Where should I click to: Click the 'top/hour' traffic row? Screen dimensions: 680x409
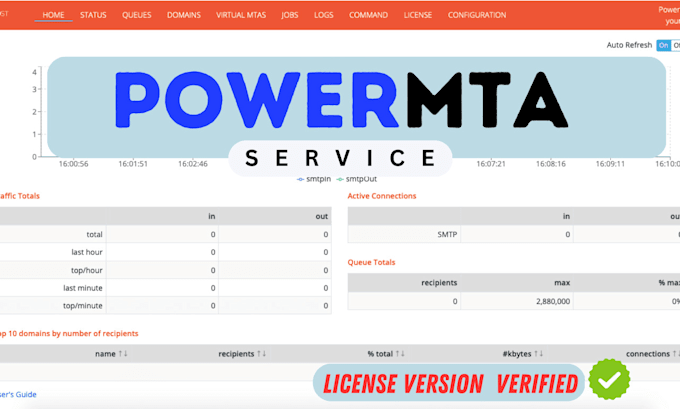(x=165, y=270)
